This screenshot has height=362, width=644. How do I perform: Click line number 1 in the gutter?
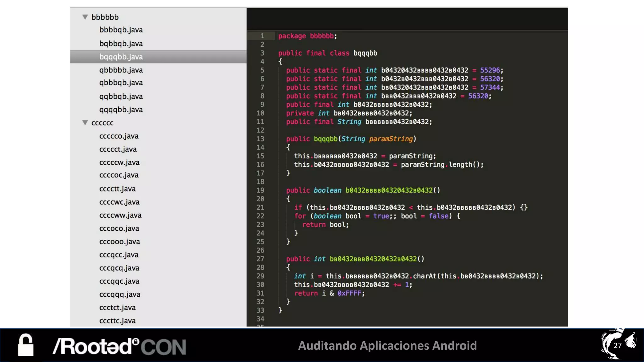[262, 36]
